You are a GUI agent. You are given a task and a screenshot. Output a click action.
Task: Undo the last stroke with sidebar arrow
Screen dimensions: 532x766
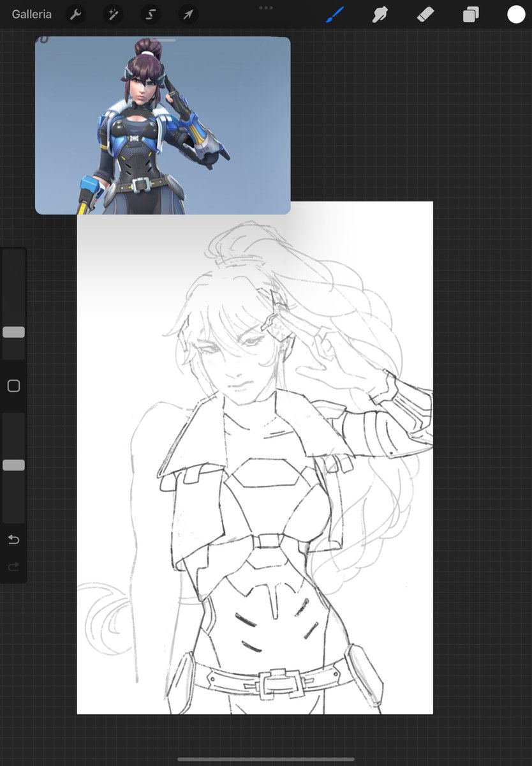13,540
